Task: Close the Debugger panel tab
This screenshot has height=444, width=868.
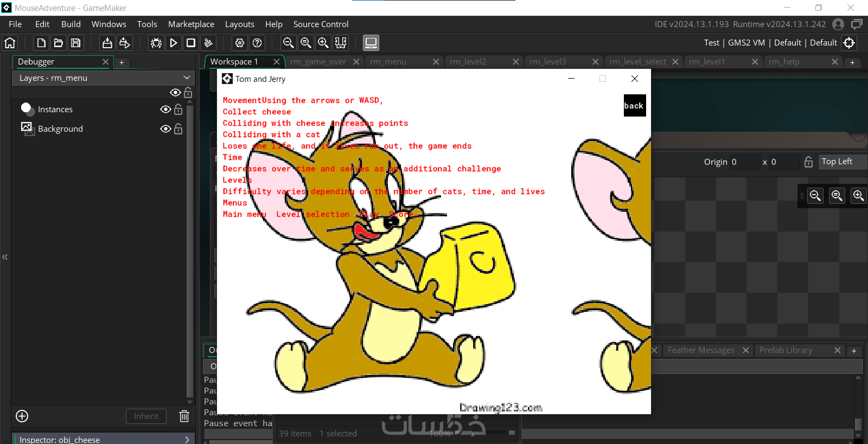Action: (106, 62)
